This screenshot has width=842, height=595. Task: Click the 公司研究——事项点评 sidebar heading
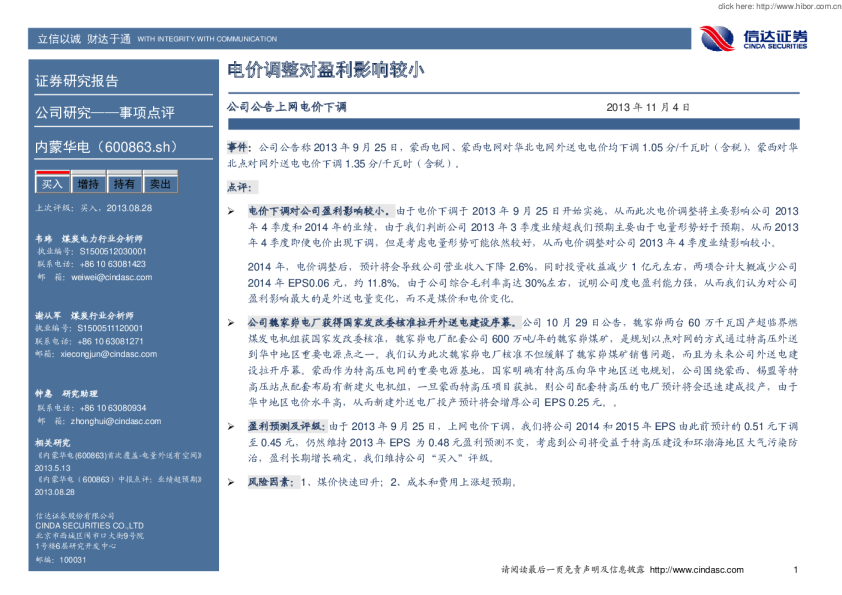tap(105, 112)
